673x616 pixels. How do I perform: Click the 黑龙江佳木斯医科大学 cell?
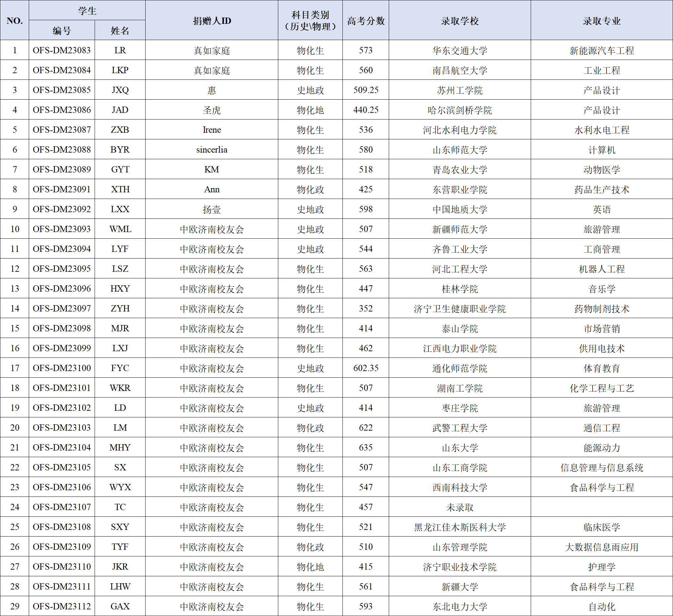coord(460,527)
